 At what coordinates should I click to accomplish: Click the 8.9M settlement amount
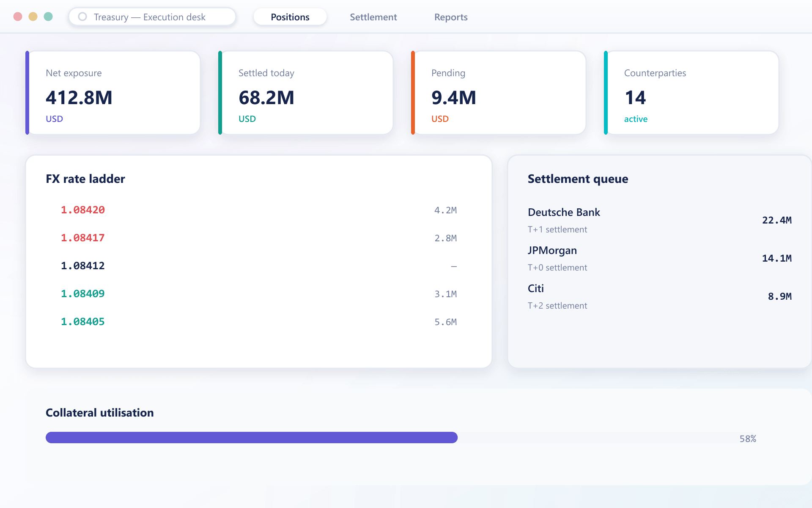[780, 297]
